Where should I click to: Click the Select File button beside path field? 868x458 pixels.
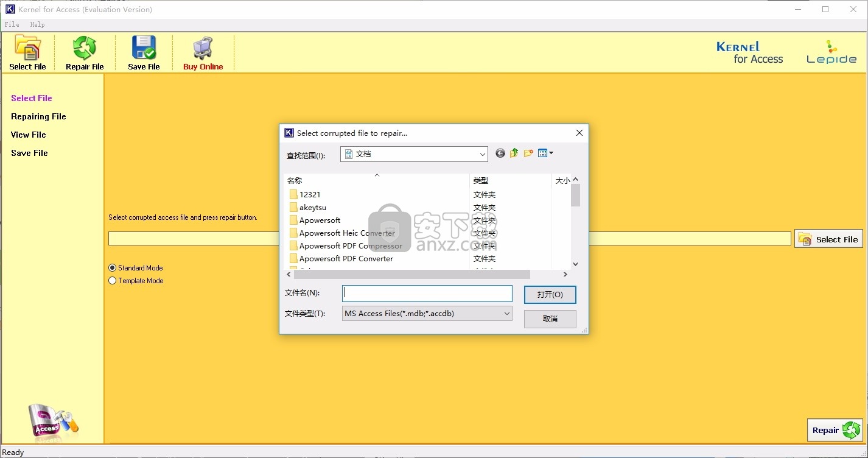click(x=828, y=239)
